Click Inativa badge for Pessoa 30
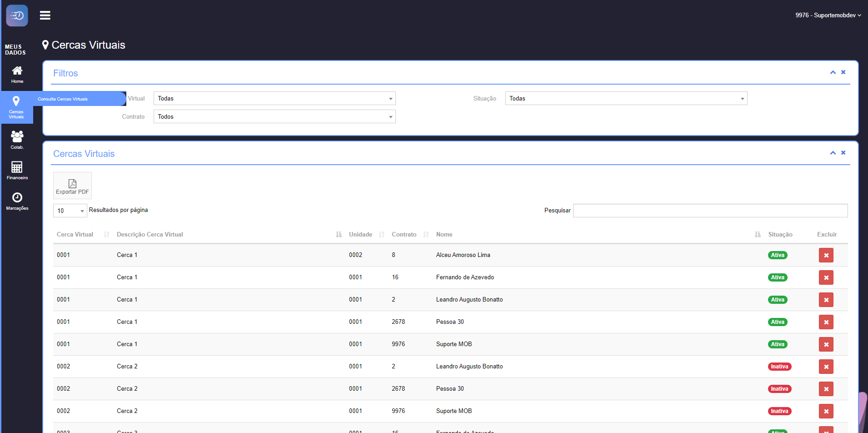Viewport: 868px width, 433px height. (x=779, y=389)
